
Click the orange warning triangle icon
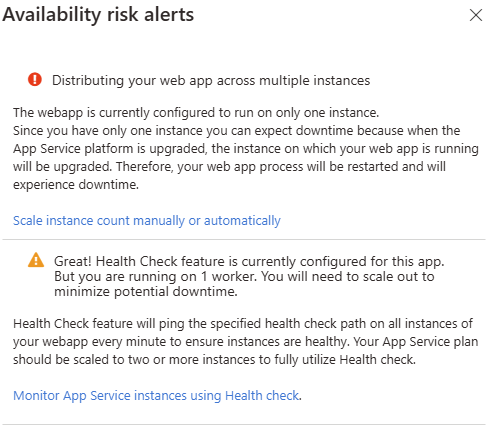pyautogui.click(x=36, y=260)
